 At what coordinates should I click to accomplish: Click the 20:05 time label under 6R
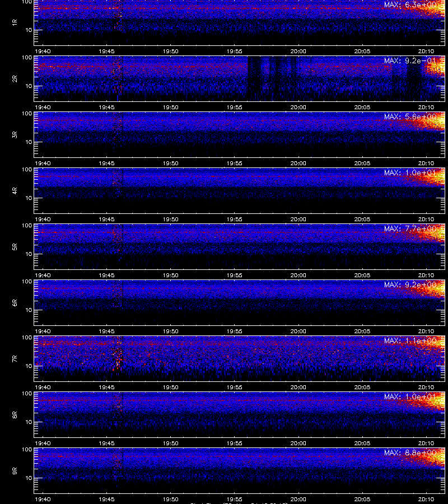pos(362,331)
